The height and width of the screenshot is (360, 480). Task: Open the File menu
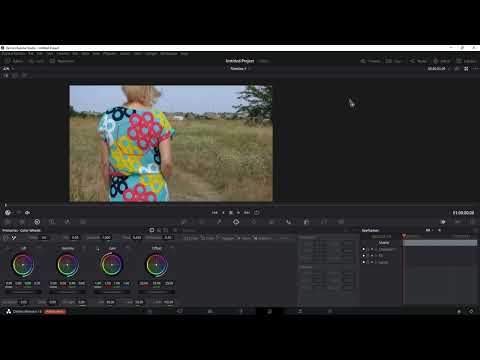pos(31,54)
